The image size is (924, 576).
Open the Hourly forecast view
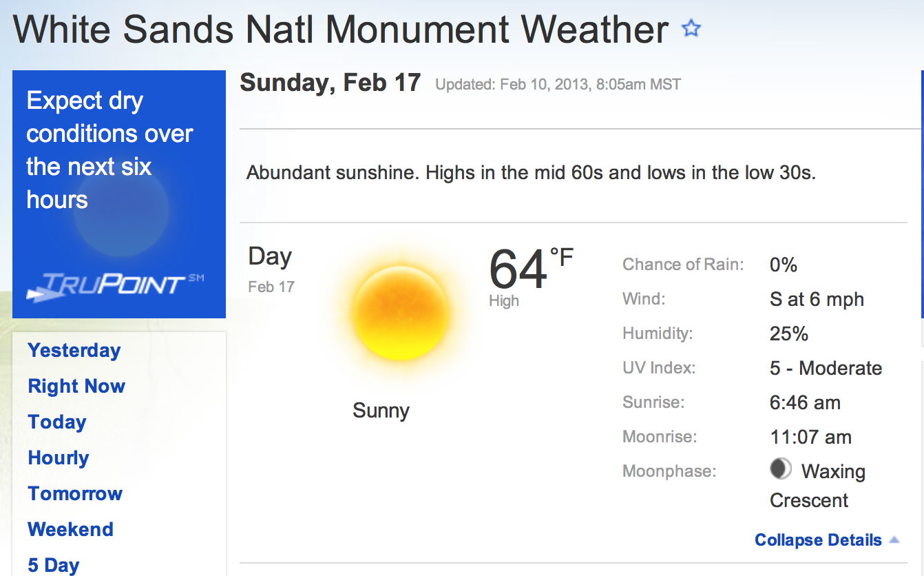coord(59,457)
